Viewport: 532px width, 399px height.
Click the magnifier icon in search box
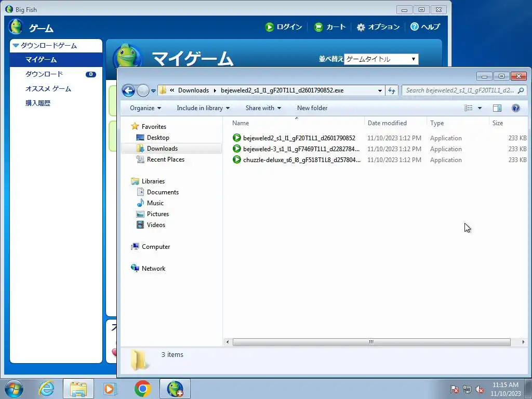pyautogui.click(x=521, y=90)
